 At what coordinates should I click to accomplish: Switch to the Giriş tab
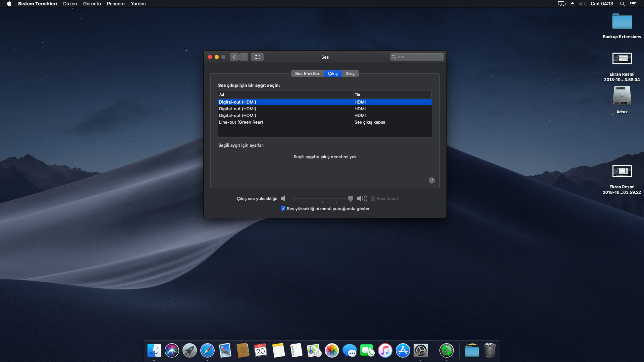coord(350,74)
